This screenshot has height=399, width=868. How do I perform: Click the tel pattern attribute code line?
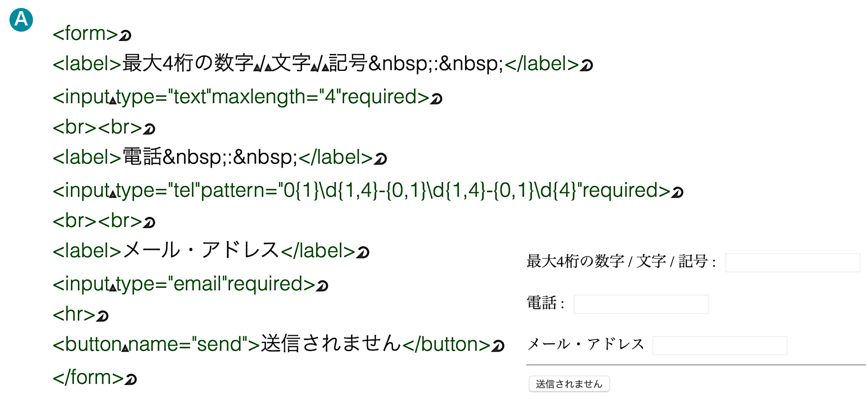[x=361, y=191]
